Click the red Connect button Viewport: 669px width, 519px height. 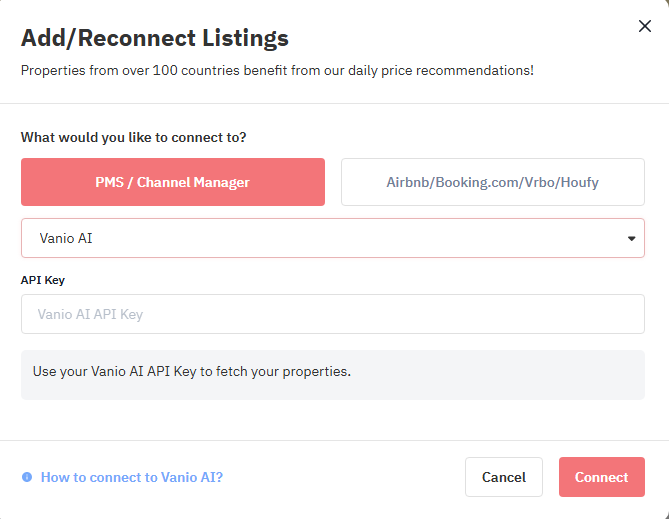tap(602, 477)
